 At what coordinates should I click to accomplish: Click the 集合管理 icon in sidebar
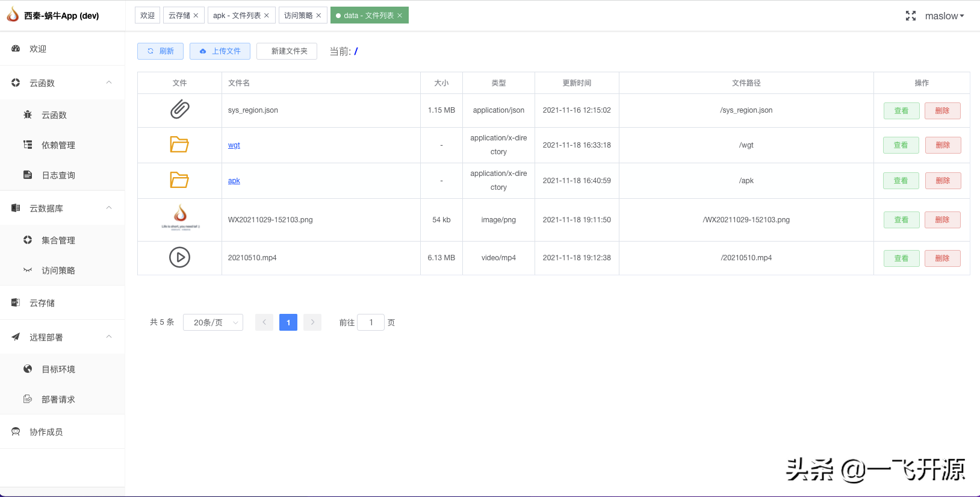pyautogui.click(x=28, y=240)
